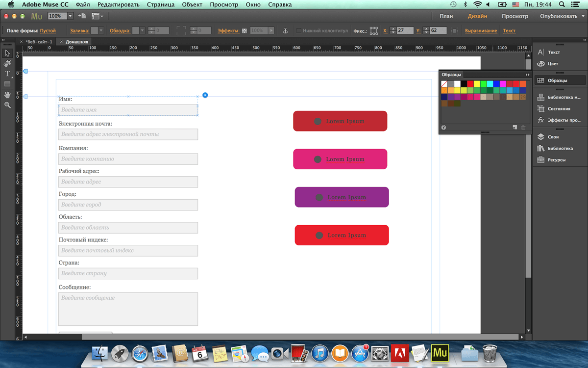
Task: Open the Wi-Fi menu bar icon
Action: point(477,4)
